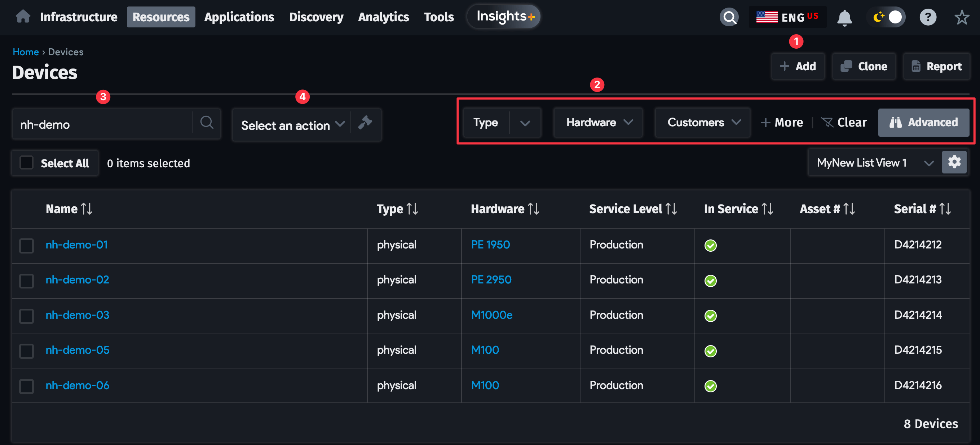
Task: Open the Analytics menu
Action: (383, 17)
